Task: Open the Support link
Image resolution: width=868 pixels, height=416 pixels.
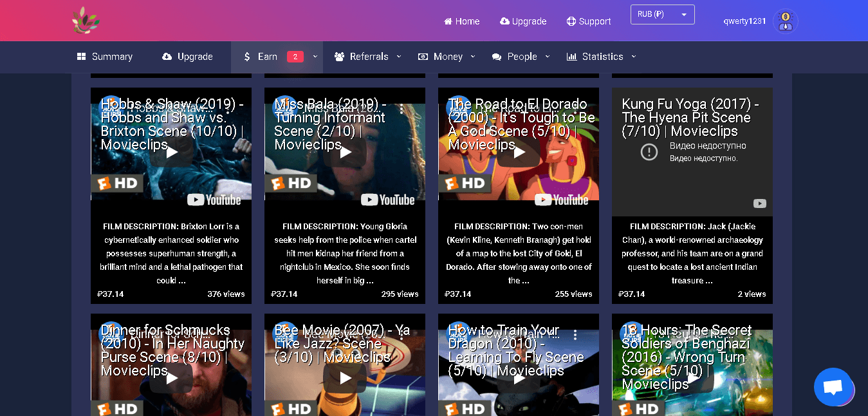Action: pyautogui.click(x=588, y=21)
